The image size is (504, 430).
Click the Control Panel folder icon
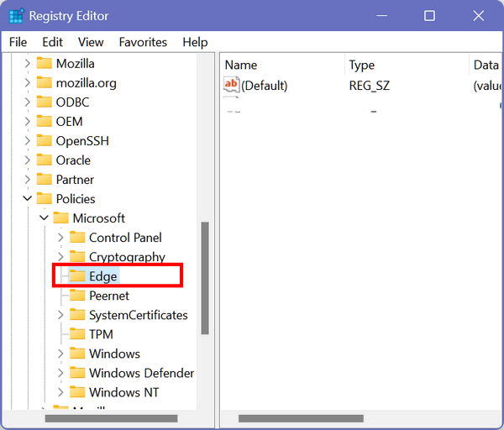[x=77, y=237]
